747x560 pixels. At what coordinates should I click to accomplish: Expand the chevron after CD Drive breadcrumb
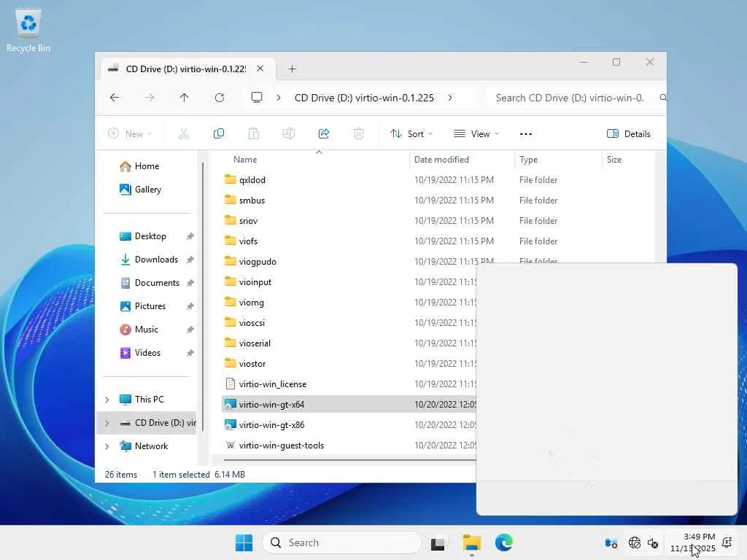(x=450, y=98)
